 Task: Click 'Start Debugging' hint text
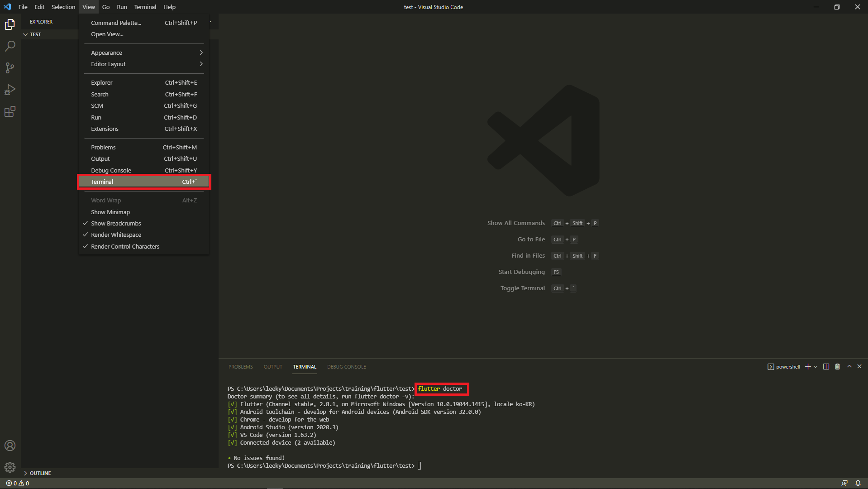[x=522, y=272]
